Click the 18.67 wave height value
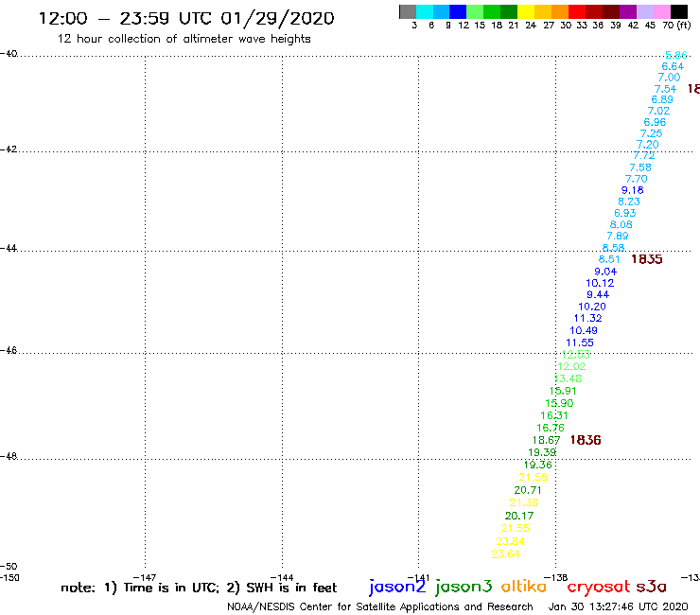This screenshot has width=700, height=615. click(546, 440)
